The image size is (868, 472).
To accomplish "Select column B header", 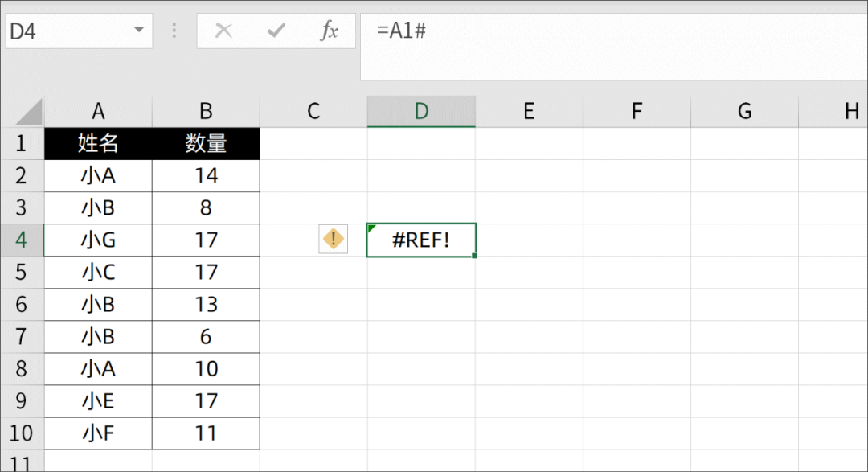I will [206, 112].
